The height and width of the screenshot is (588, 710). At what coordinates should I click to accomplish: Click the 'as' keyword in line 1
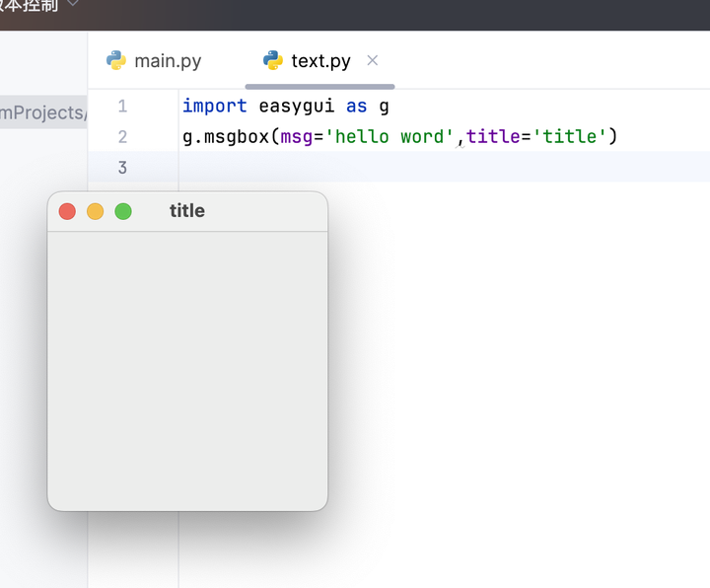356,106
